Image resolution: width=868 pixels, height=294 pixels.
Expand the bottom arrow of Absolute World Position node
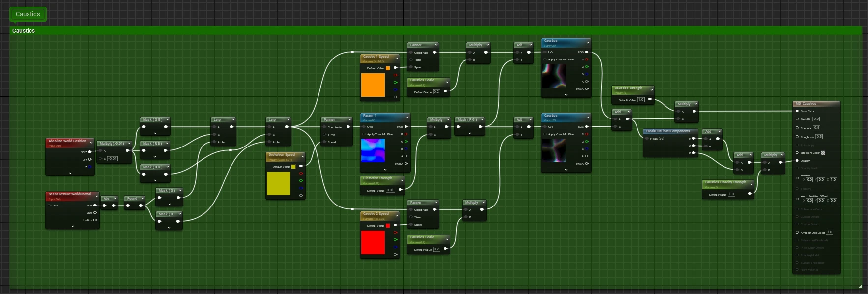[x=70, y=173]
